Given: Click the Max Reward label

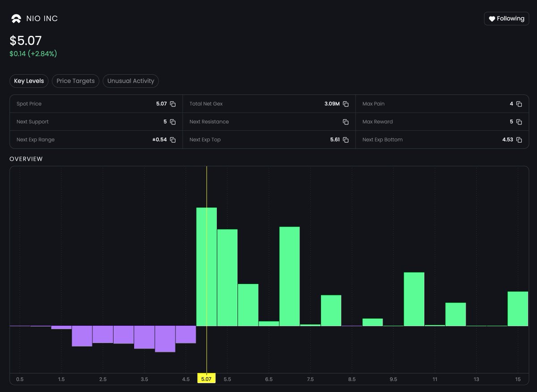Looking at the screenshot, I should (x=378, y=122).
